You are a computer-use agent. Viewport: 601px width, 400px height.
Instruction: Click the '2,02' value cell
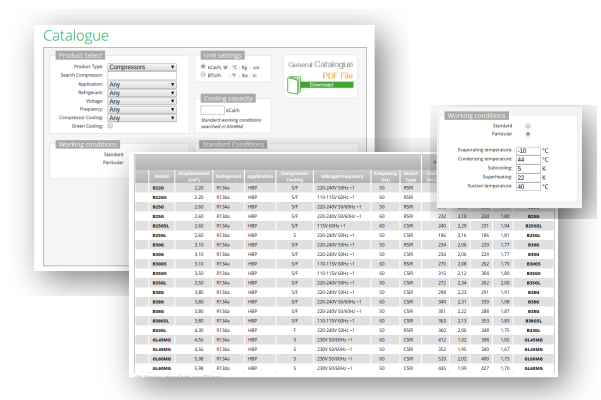pos(462,359)
